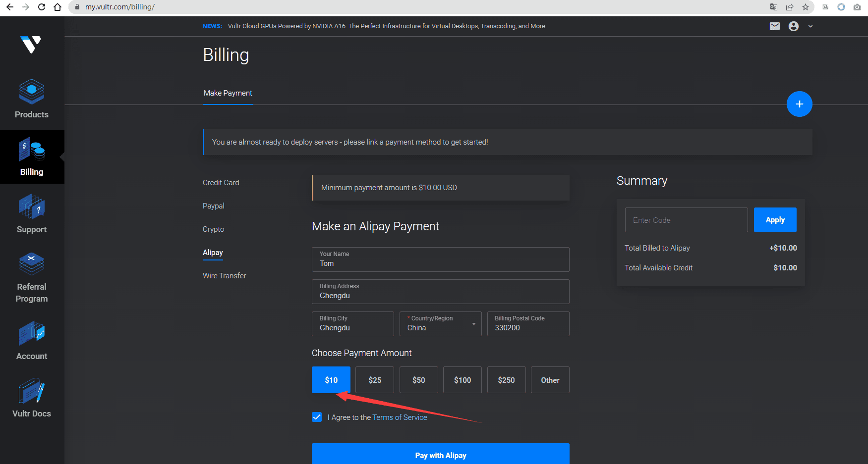868x464 pixels.
Task: Click the 'Choose Payment Amount' heading
Action: [362, 353]
